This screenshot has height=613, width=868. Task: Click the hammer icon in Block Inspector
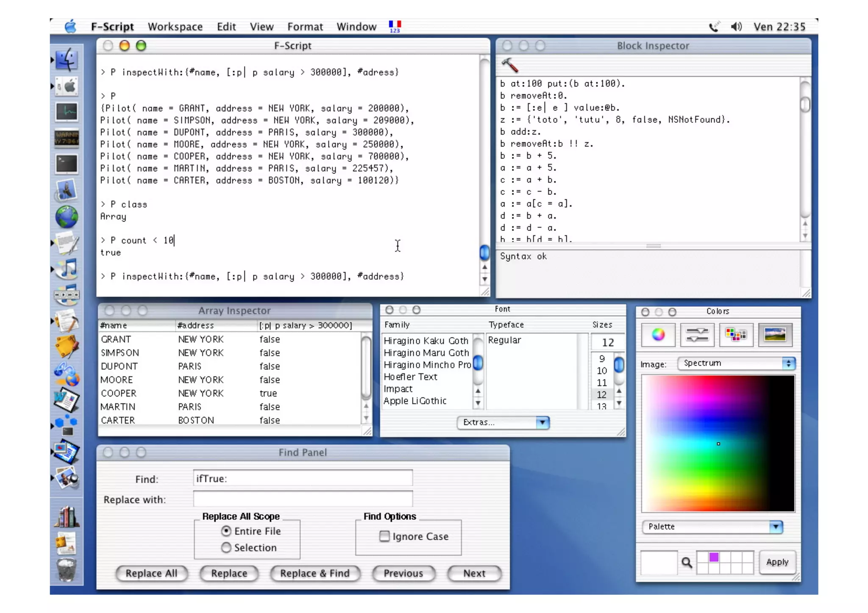coord(509,65)
